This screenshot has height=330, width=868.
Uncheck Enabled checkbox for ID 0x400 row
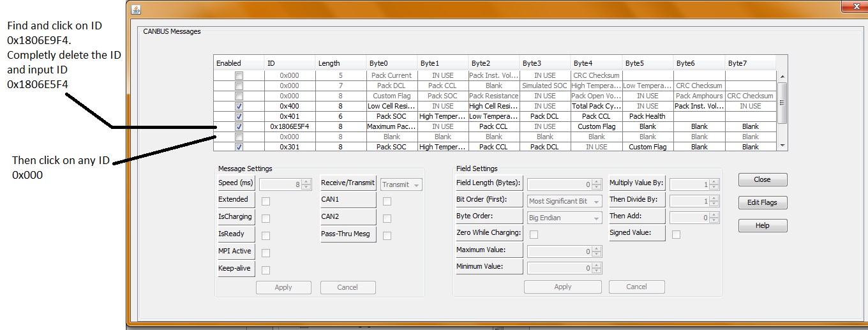[x=239, y=106]
